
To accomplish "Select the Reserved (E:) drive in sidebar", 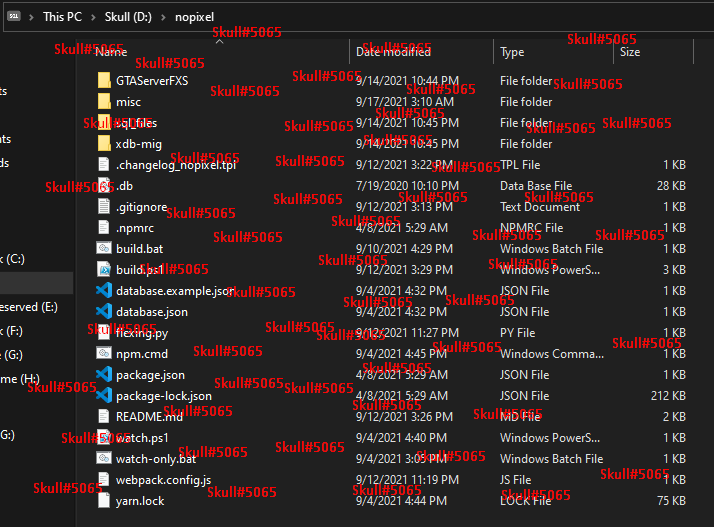I will tap(29, 307).
